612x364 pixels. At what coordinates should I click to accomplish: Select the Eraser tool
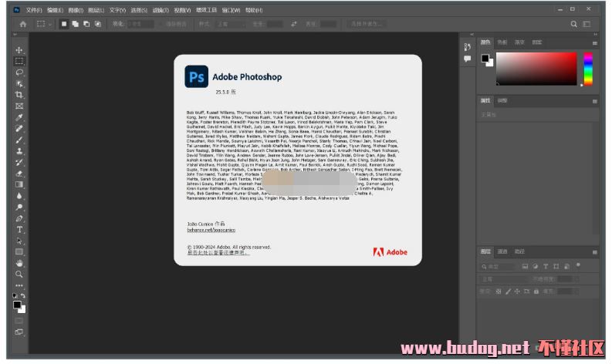click(19, 174)
